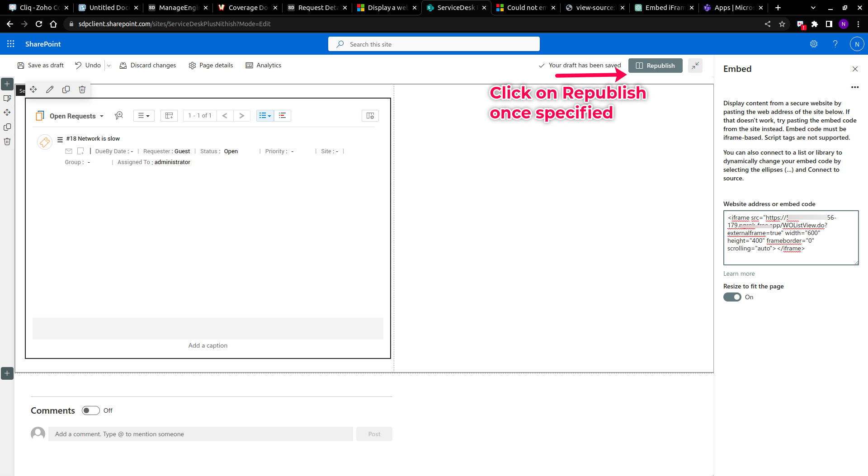Image resolution: width=868 pixels, height=476 pixels.
Task: Open the list view type dropdown
Action: click(265, 116)
